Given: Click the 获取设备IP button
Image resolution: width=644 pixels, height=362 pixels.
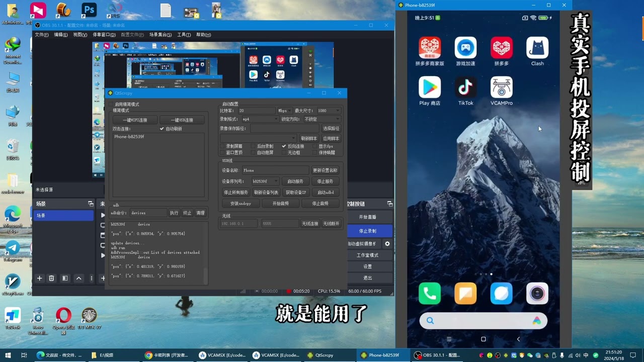Looking at the screenshot, I should point(296,192).
